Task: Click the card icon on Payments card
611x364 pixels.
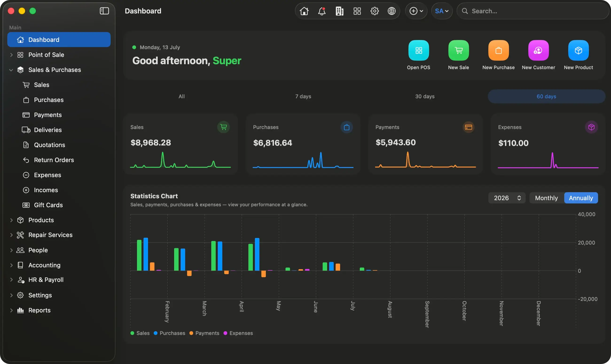Action: pos(468,127)
